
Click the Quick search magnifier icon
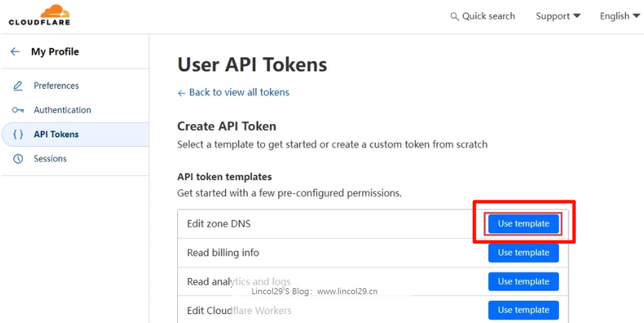(454, 16)
